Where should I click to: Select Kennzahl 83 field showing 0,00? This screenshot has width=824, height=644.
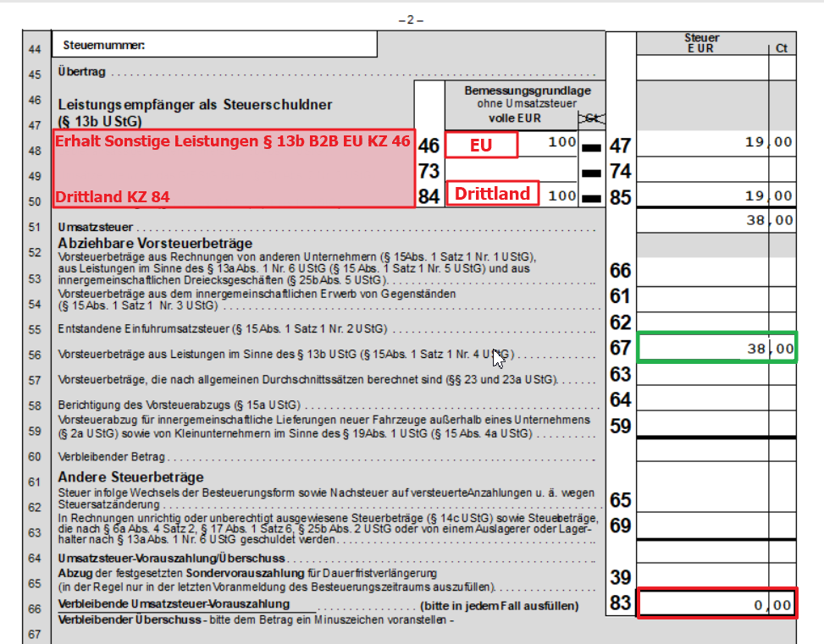(716, 603)
